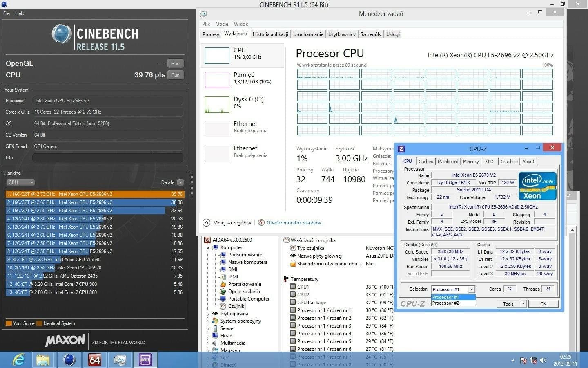This screenshot has width=588, height=368.
Task: Open the Help menu in Cinebench
Action: pos(20,13)
